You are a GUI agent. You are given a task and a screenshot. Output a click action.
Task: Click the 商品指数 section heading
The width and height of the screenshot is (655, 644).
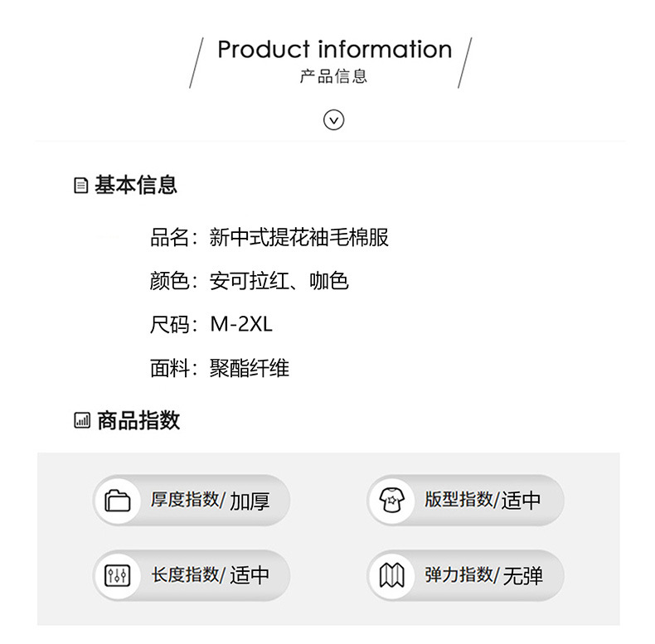point(138,420)
